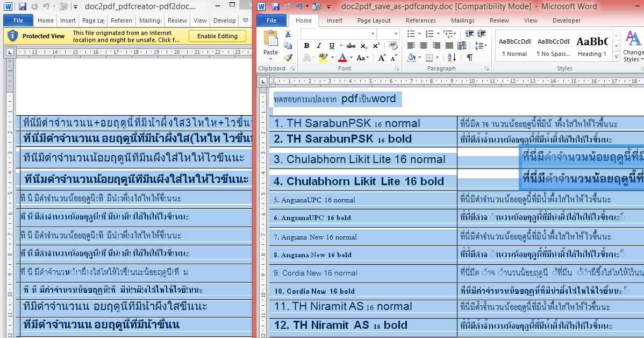Open the font name dropdown
Screen dimensions: 644x338
tap(372, 34)
